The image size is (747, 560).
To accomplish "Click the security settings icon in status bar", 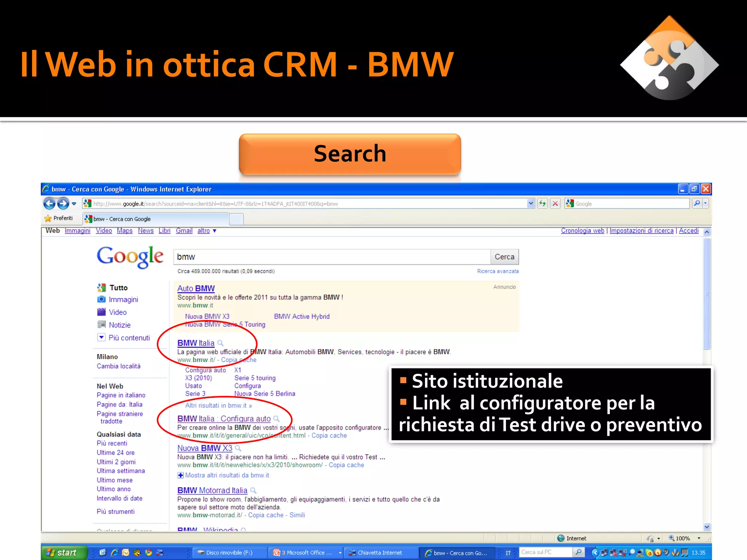I will [x=650, y=538].
